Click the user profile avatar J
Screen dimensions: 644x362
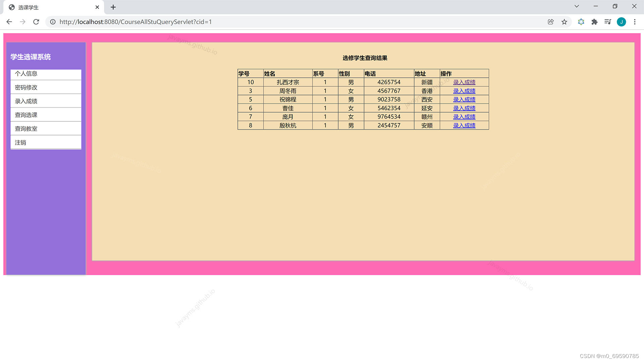click(x=621, y=22)
